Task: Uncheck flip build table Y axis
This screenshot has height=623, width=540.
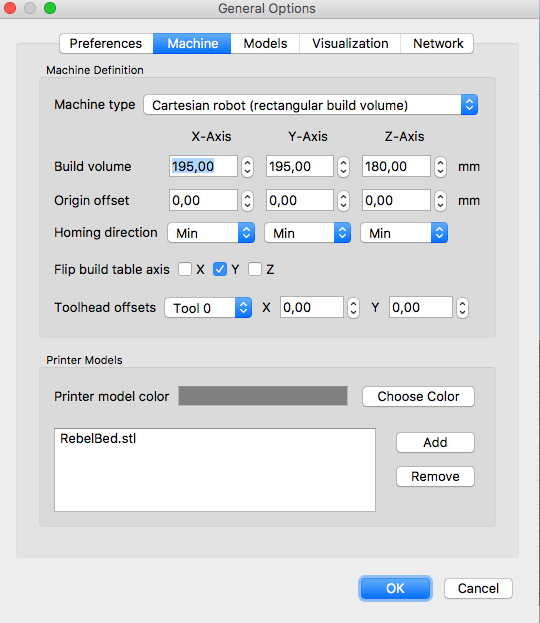Action: 220,269
